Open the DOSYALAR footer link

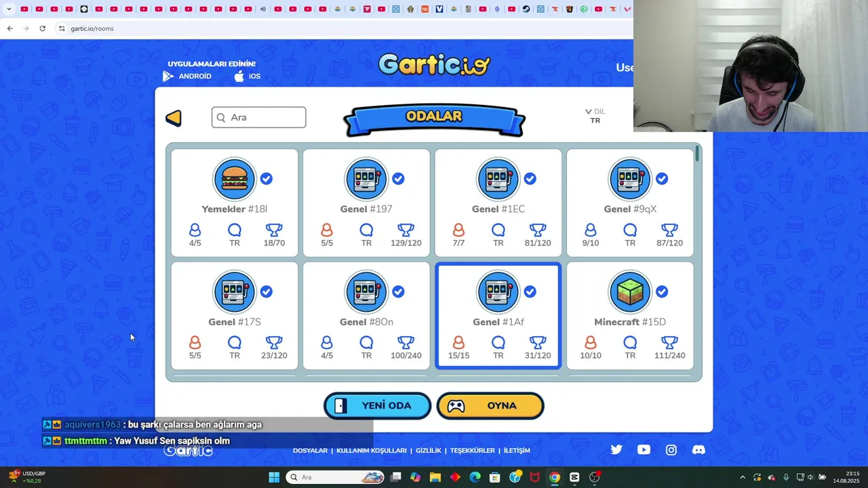click(310, 450)
